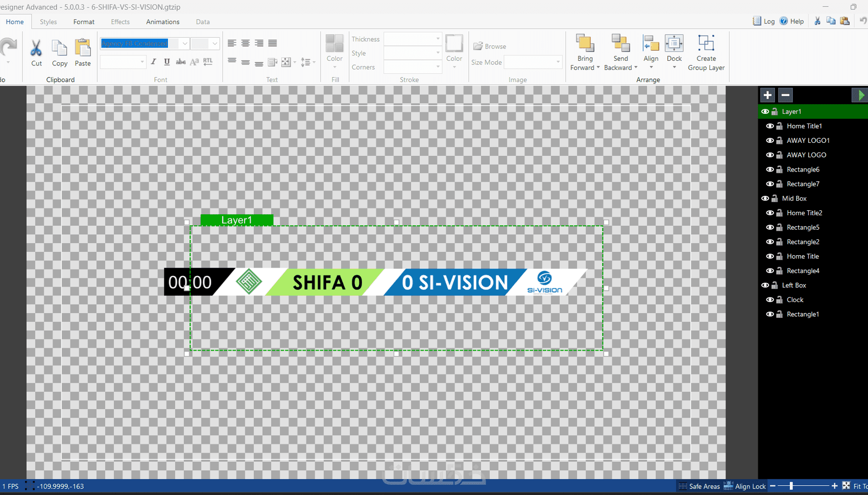Switch to the Format ribbon tab

84,22
